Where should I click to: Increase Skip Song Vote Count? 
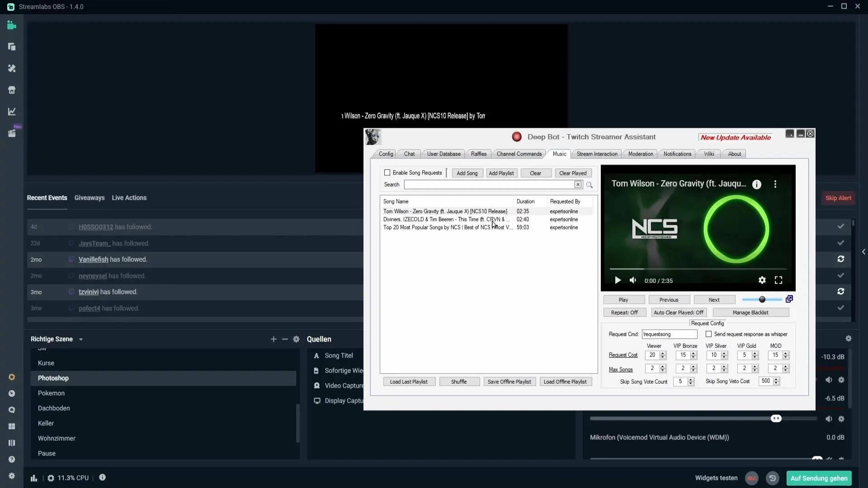tap(690, 380)
